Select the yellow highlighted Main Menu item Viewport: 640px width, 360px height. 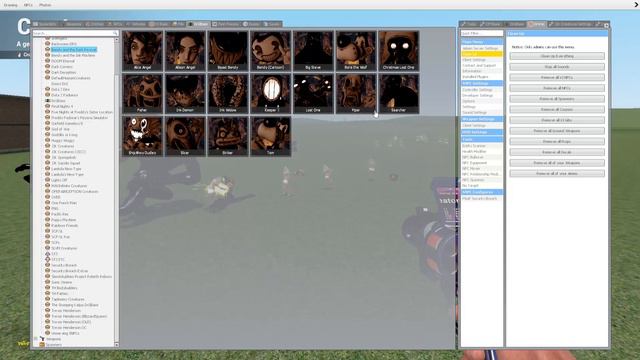pyautogui.click(x=482, y=54)
